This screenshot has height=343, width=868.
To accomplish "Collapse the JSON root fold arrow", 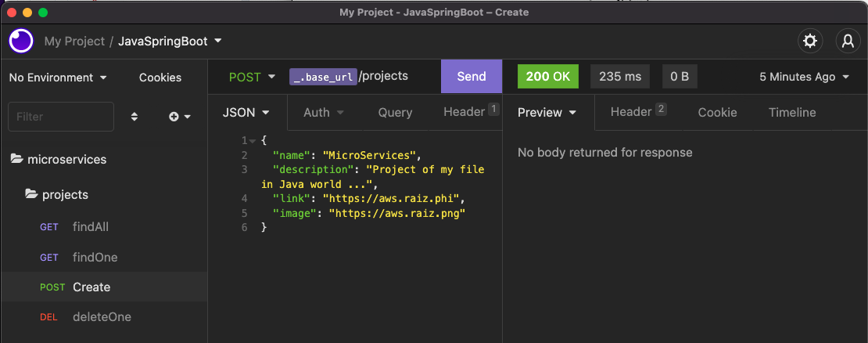I will point(253,141).
